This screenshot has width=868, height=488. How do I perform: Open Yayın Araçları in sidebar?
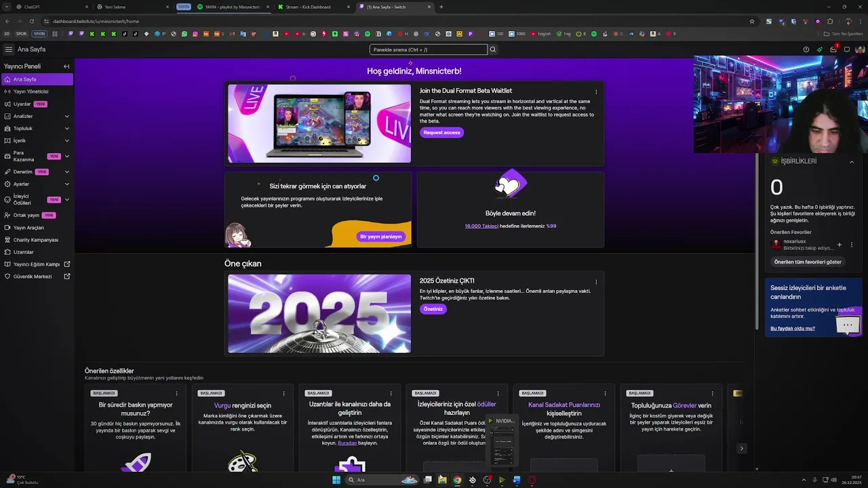(37, 228)
